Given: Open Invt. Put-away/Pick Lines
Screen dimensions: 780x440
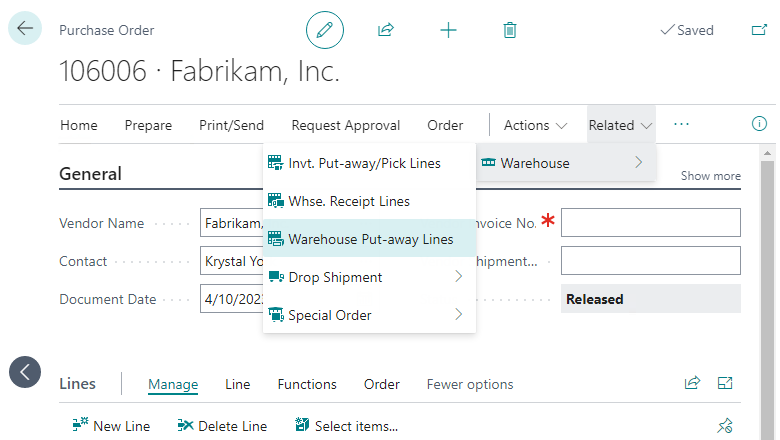Looking at the screenshot, I should click(364, 163).
